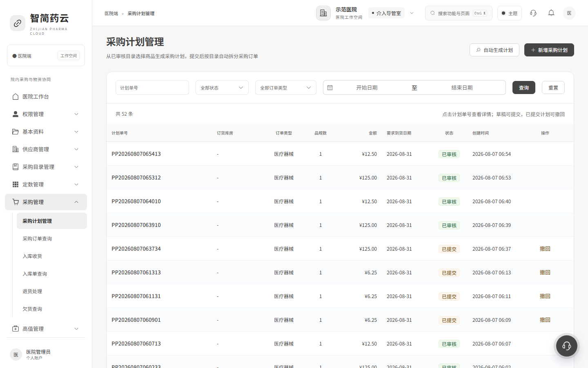Click 撤回 for plan PP20260807061131
The width and height of the screenshot is (588, 368).
point(545,296)
